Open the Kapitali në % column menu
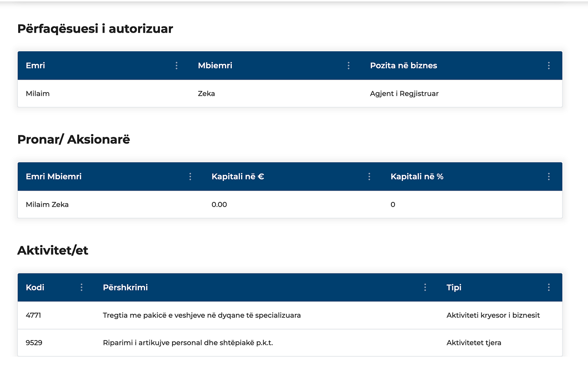The height and width of the screenshot is (374, 588). click(x=549, y=176)
